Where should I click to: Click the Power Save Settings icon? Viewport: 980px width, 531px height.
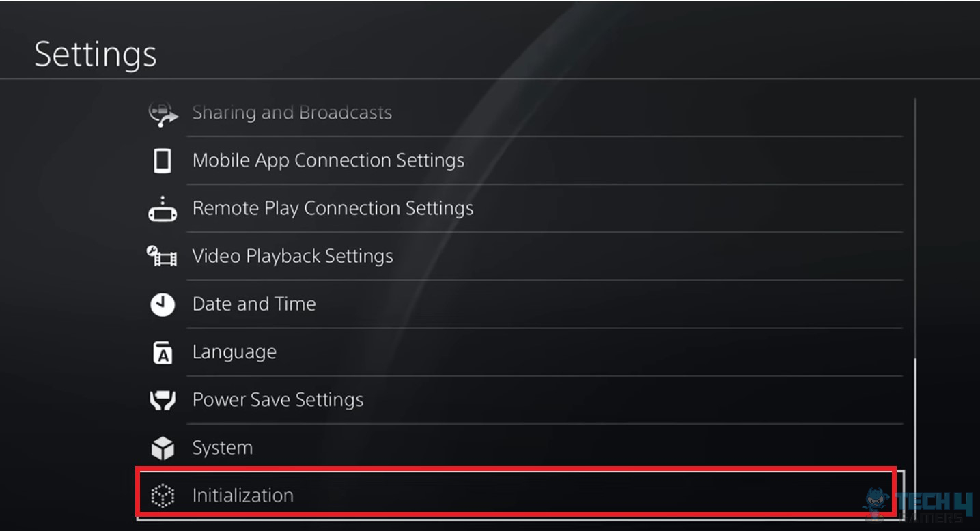click(x=162, y=399)
